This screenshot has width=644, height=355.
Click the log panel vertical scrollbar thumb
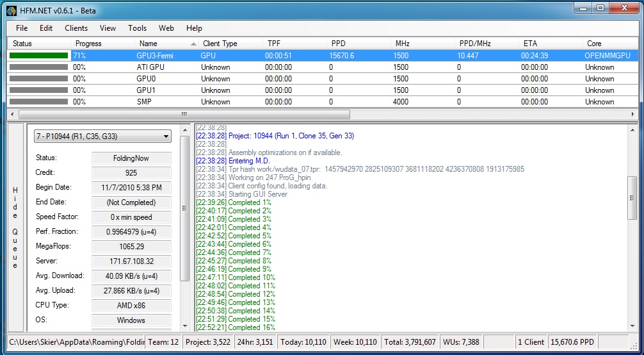[632, 197]
